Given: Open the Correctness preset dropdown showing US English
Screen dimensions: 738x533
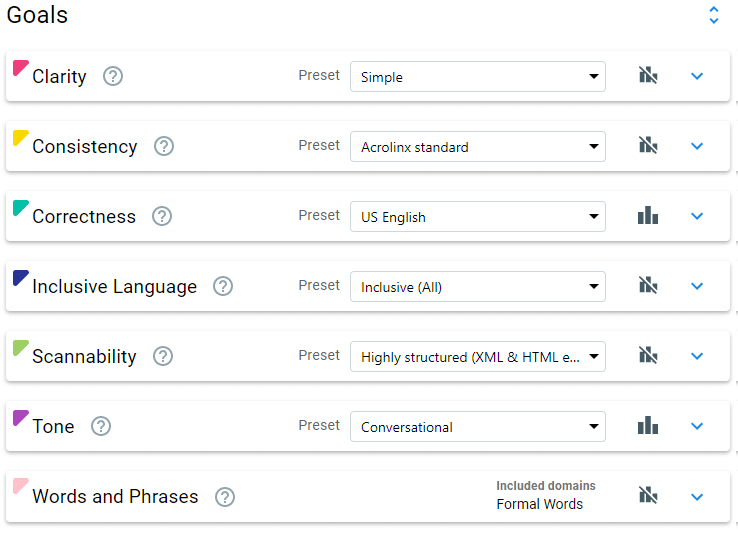Looking at the screenshot, I should tap(478, 217).
